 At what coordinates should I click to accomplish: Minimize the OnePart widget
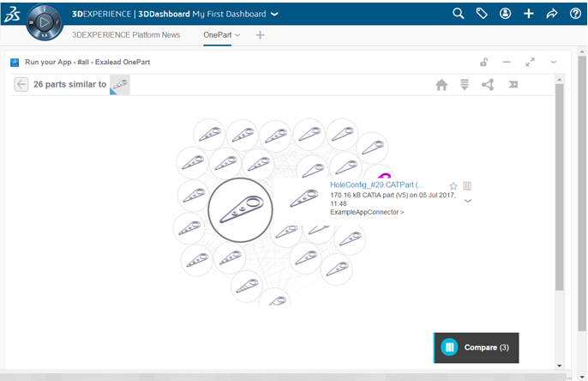tap(507, 62)
